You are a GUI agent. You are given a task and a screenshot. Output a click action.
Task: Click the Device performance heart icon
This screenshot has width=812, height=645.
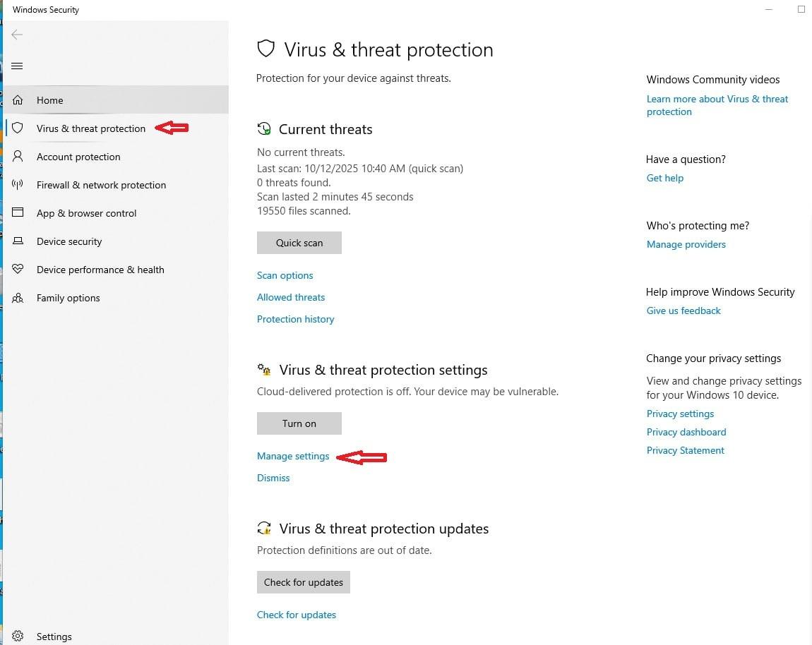(x=18, y=270)
